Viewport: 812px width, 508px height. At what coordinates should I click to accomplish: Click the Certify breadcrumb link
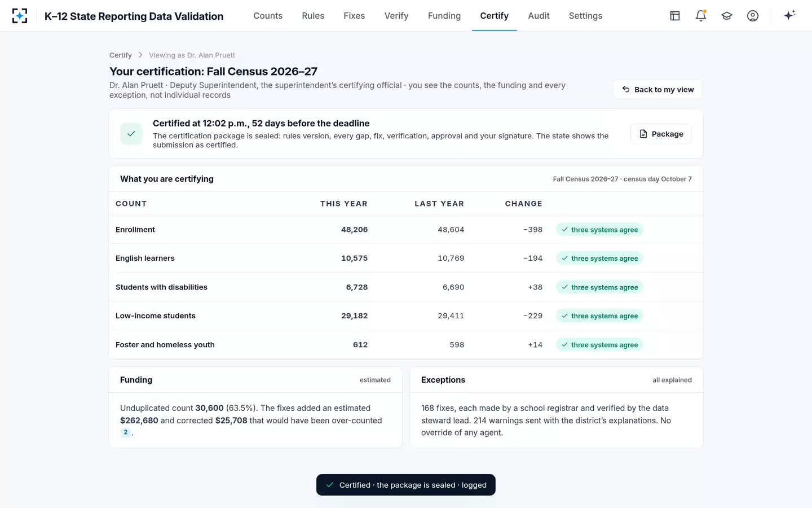click(x=121, y=55)
